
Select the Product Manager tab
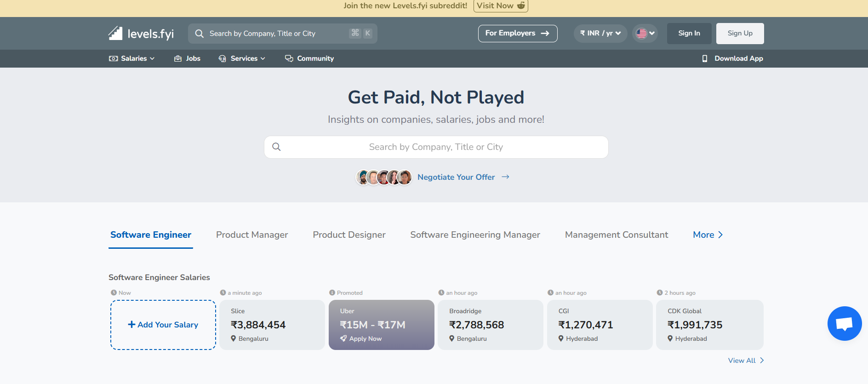click(x=252, y=235)
